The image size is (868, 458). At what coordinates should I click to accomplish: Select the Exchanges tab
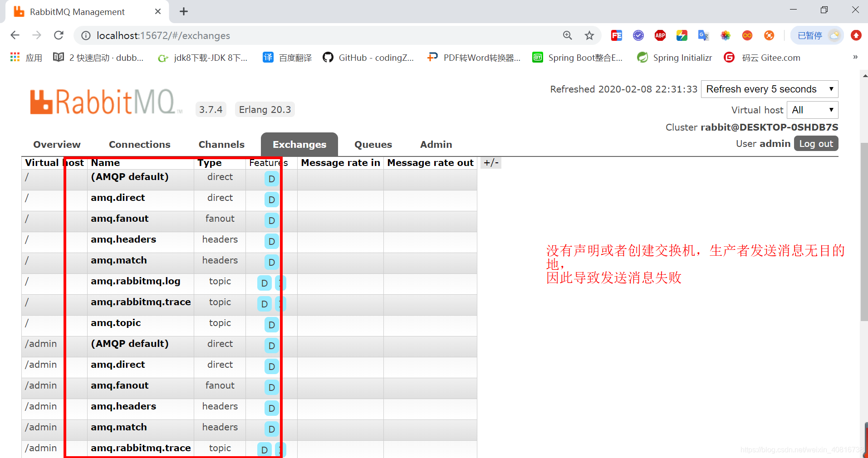(299, 144)
